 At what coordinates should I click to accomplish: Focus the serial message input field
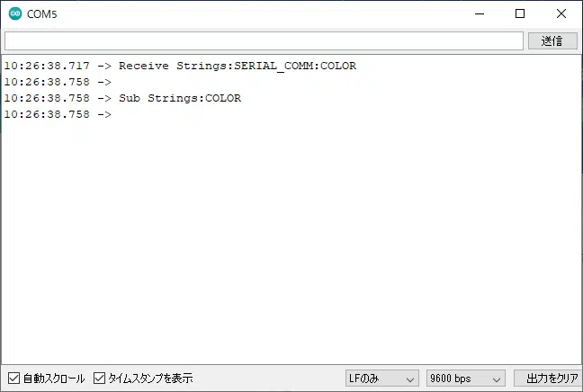point(263,41)
